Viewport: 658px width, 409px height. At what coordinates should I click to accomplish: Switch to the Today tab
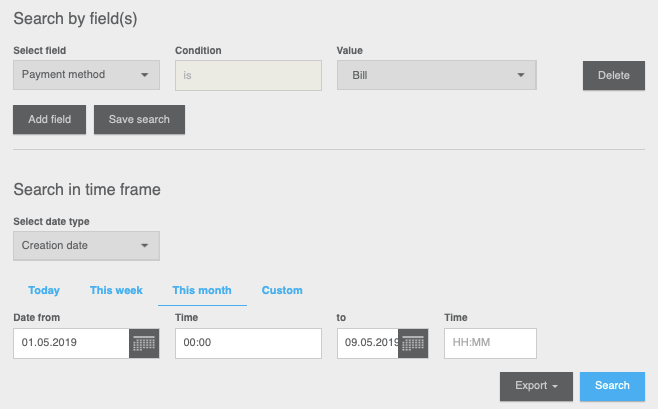(44, 290)
